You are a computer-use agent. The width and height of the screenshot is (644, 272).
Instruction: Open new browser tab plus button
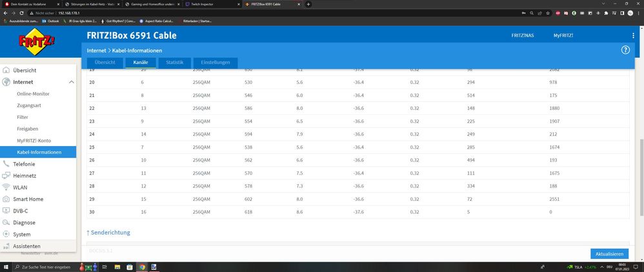pos(308,4)
